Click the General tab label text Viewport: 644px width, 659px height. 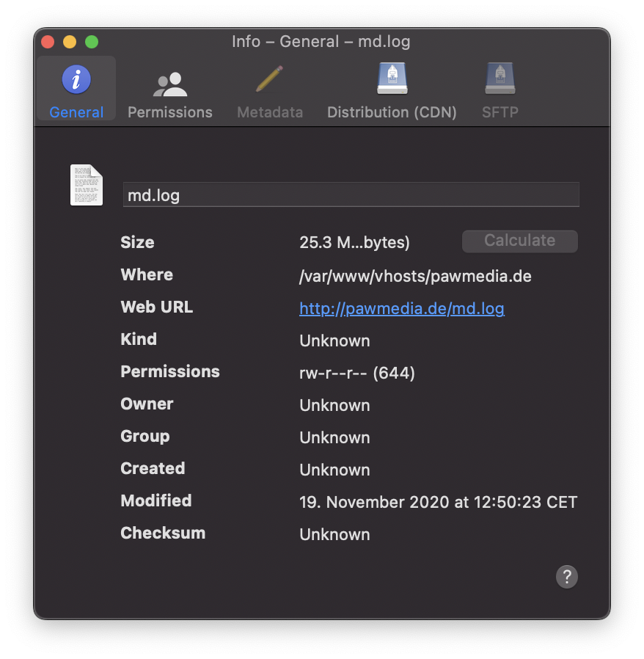pyautogui.click(x=76, y=112)
